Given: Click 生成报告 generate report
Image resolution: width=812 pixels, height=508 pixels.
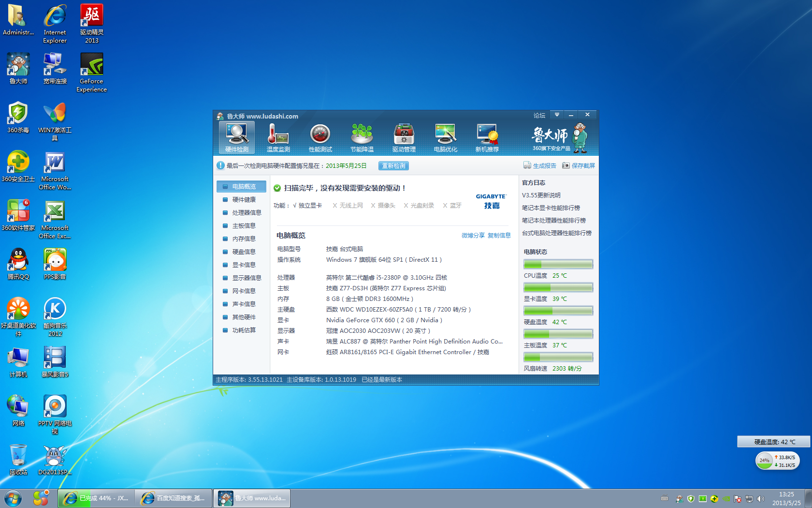Looking at the screenshot, I should [x=540, y=165].
